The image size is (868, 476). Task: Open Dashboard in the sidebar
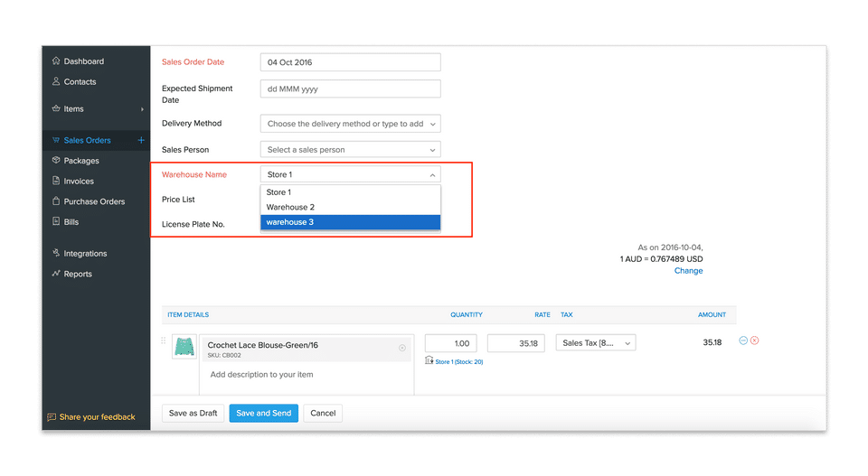pyautogui.click(x=83, y=61)
